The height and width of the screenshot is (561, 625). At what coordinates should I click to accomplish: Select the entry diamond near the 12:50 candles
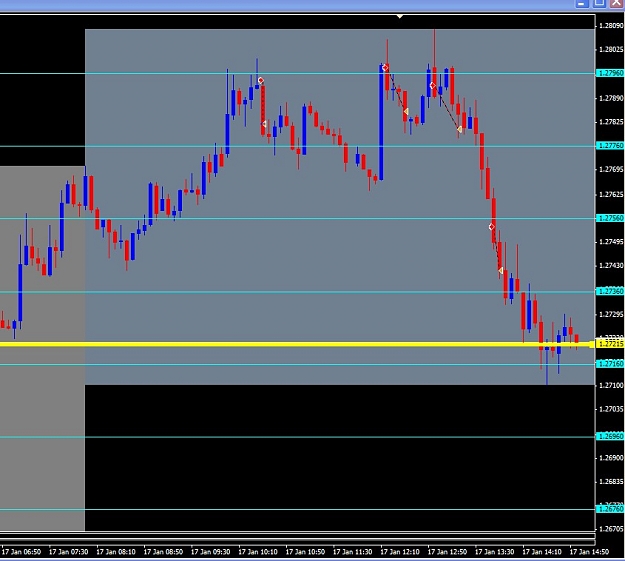[432, 85]
